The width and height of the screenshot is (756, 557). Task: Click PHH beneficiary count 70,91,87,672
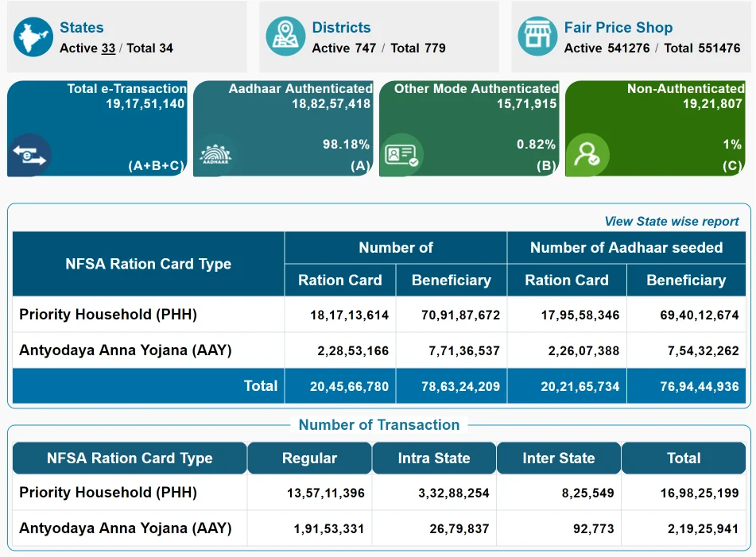pyautogui.click(x=460, y=315)
